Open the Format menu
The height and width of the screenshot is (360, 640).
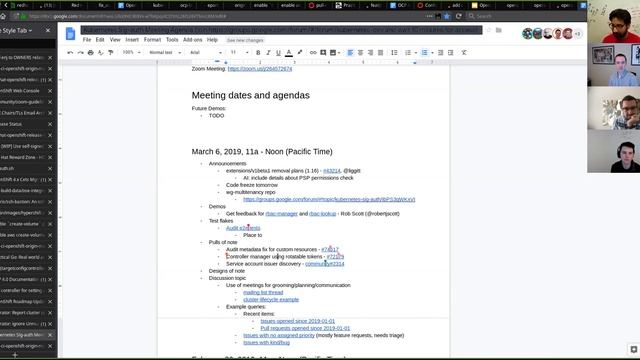[x=152, y=40]
